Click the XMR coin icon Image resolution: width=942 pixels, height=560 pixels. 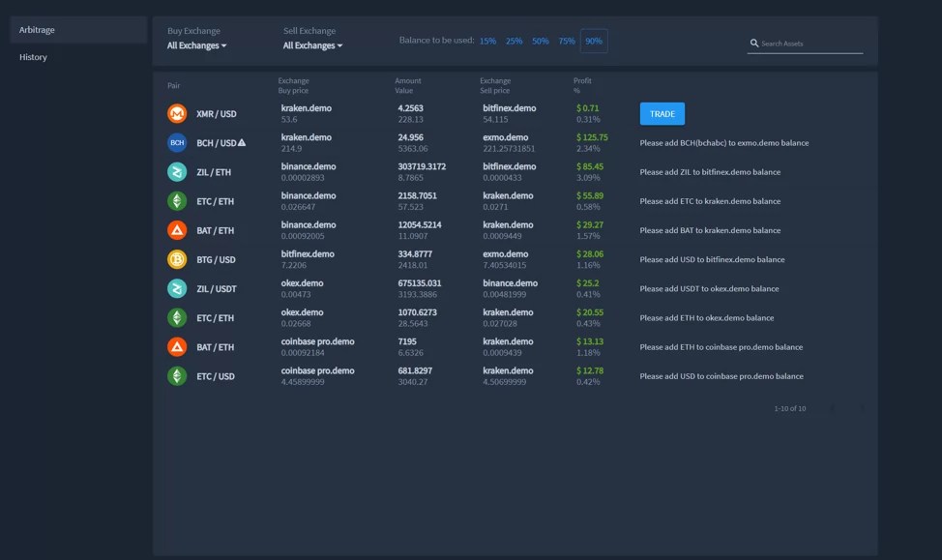(x=177, y=113)
